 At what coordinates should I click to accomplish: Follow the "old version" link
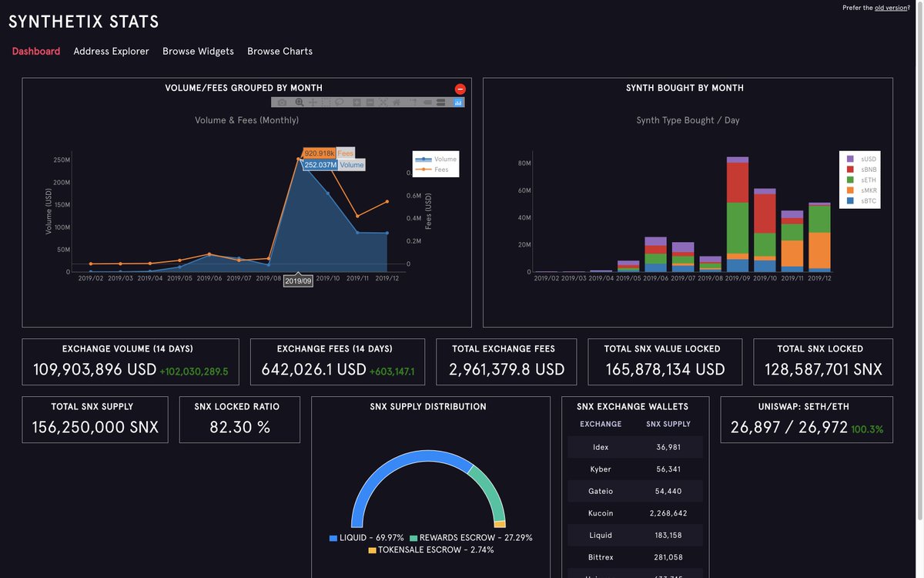pyautogui.click(x=891, y=8)
